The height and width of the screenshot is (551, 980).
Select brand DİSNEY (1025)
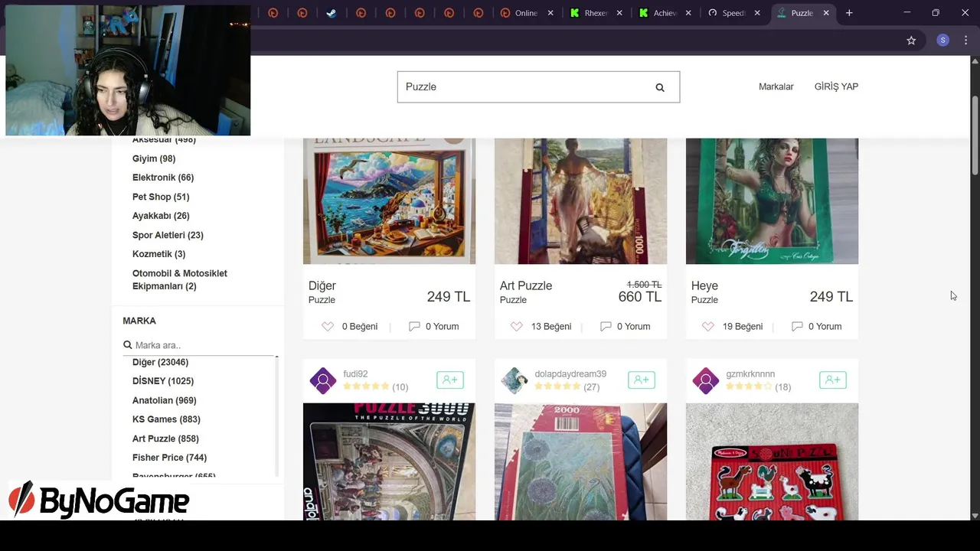[163, 381]
